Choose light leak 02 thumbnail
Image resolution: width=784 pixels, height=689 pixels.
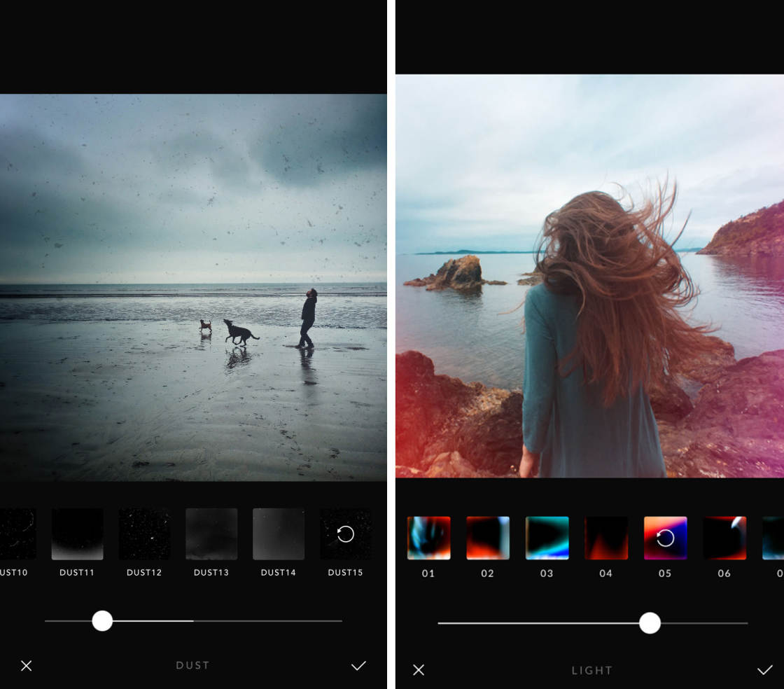[487, 538]
